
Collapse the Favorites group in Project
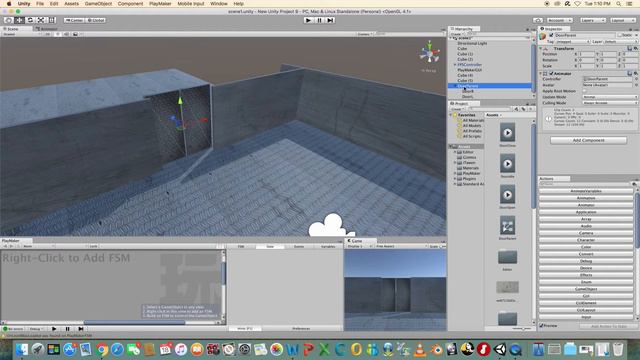coord(451,115)
